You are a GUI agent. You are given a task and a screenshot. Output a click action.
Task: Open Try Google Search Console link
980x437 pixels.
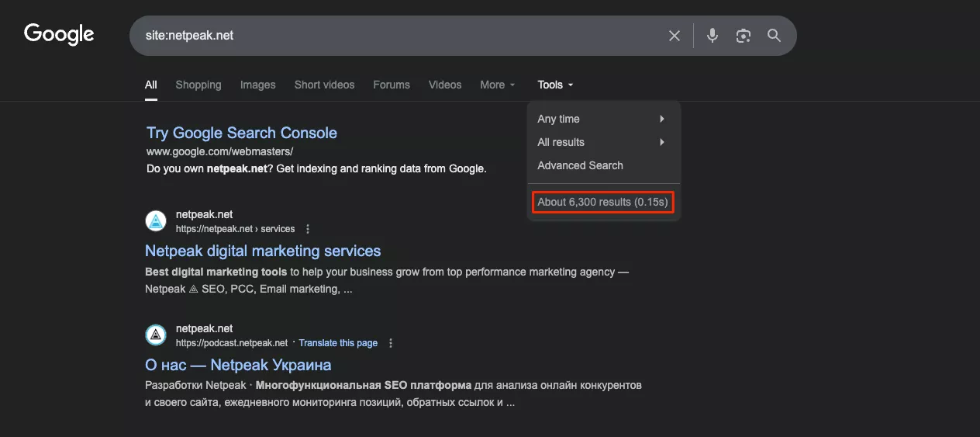click(x=241, y=133)
